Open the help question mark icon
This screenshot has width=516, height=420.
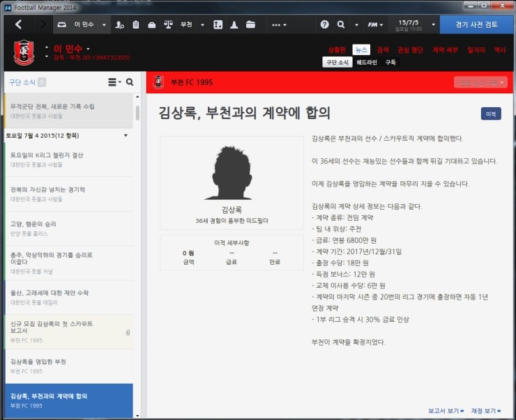pos(324,24)
